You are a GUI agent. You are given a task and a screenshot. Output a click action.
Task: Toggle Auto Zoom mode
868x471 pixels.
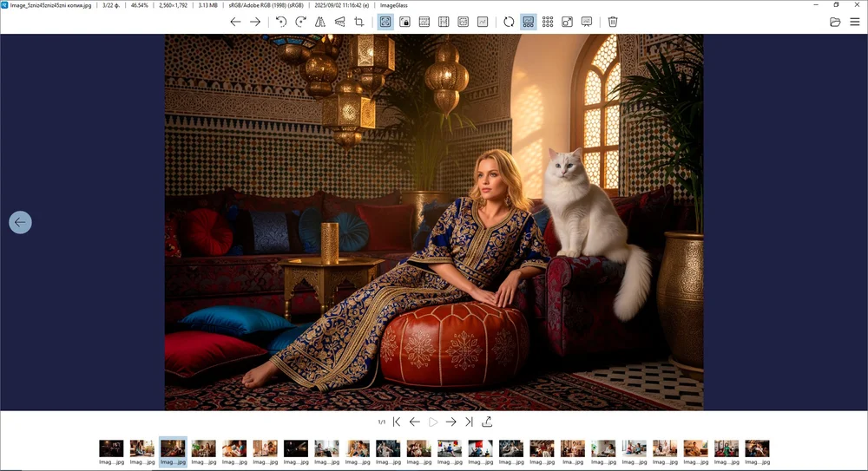coord(385,22)
